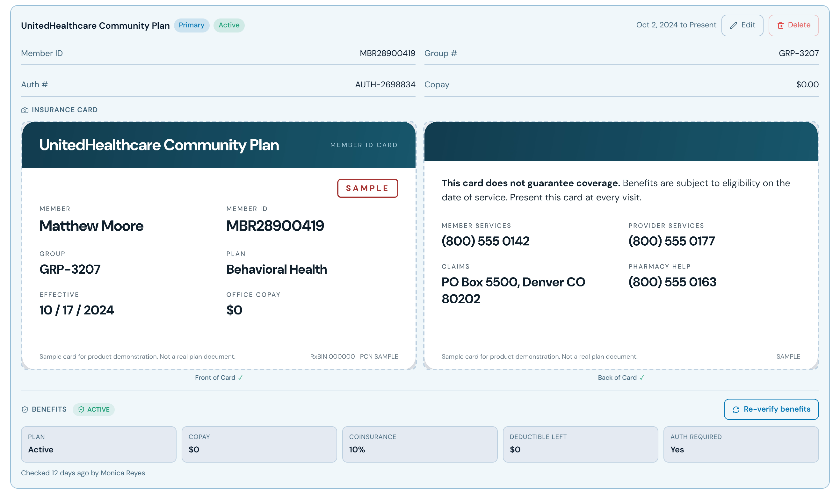The height and width of the screenshot is (504, 840).
Task: Click the claims address PO Box 5500, Denver
Action: (x=513, y=290)
